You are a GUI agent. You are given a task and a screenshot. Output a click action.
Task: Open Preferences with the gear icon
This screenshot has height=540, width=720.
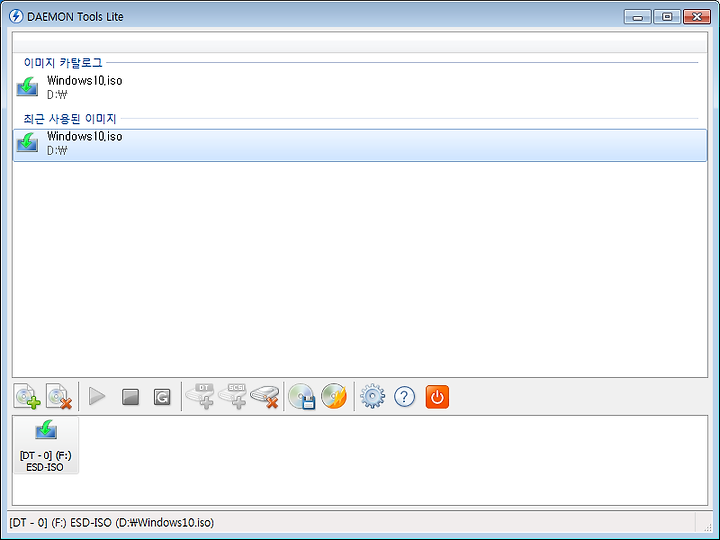(372, 396)
